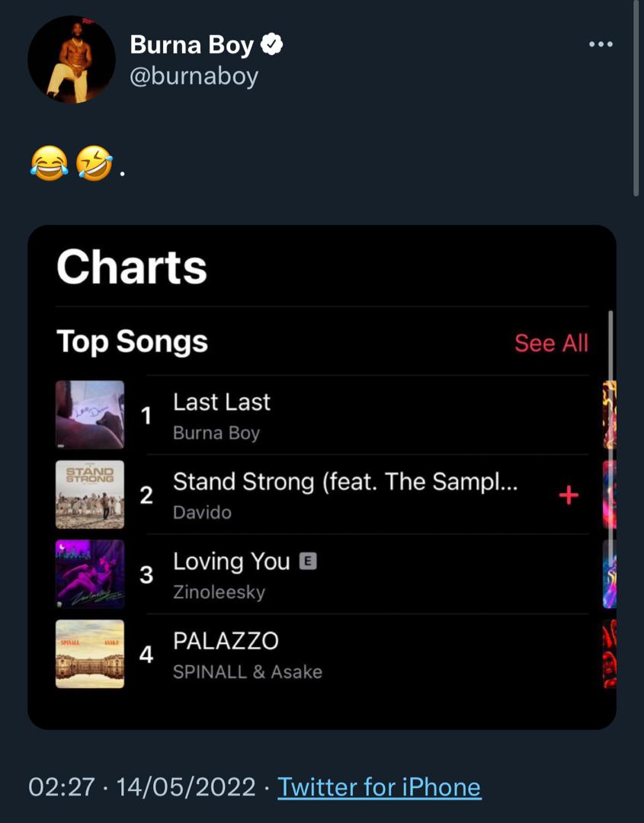Click the partially visible artwork beside Last Last
This screenshot has width=644, height=823.
(x=610, y=415)
